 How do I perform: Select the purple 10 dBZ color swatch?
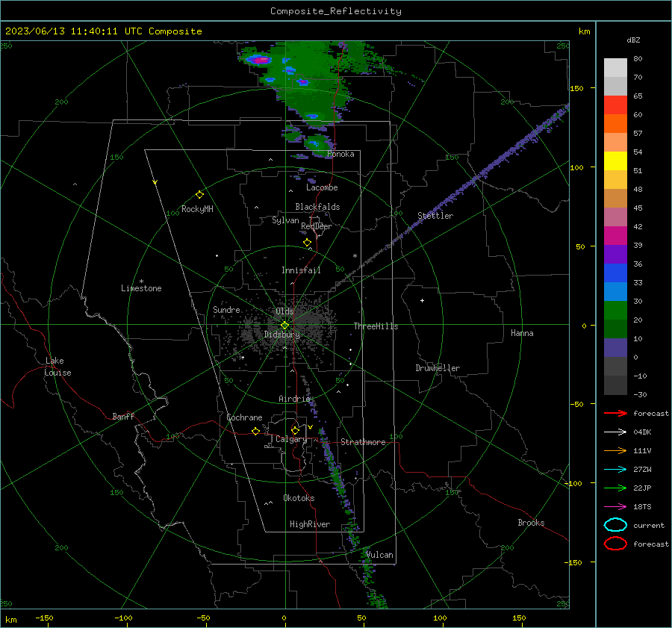coord(615,347)
